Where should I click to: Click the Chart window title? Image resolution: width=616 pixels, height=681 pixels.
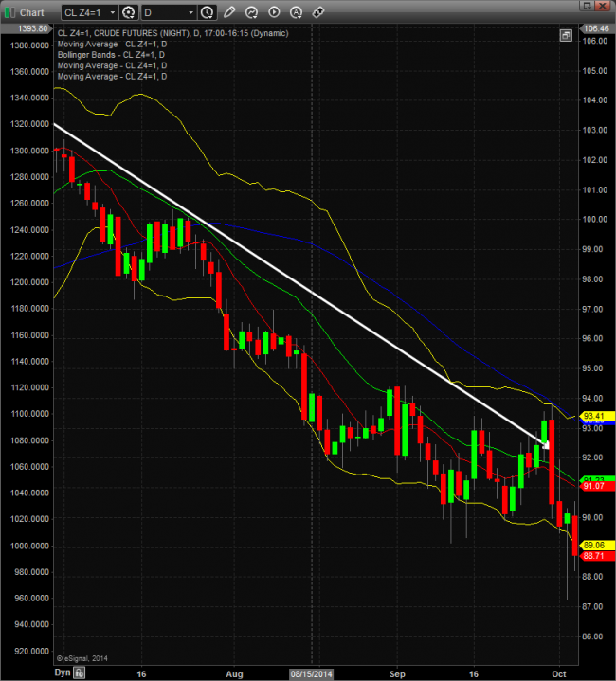tap(31, 13)
